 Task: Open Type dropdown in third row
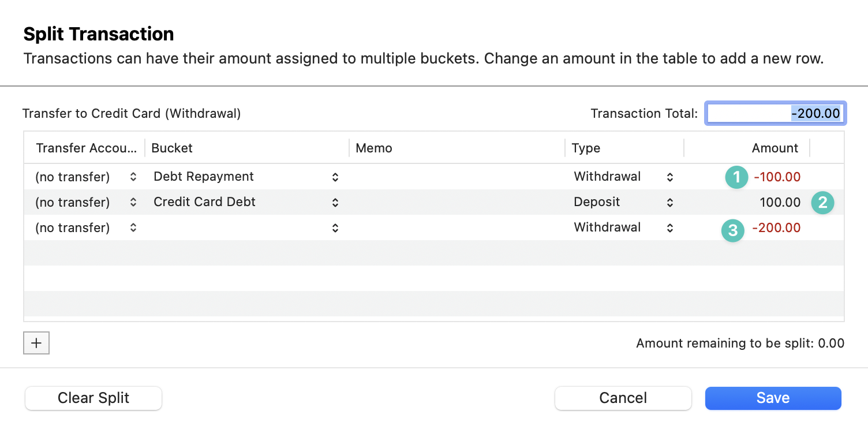click(x=623, y=227)
